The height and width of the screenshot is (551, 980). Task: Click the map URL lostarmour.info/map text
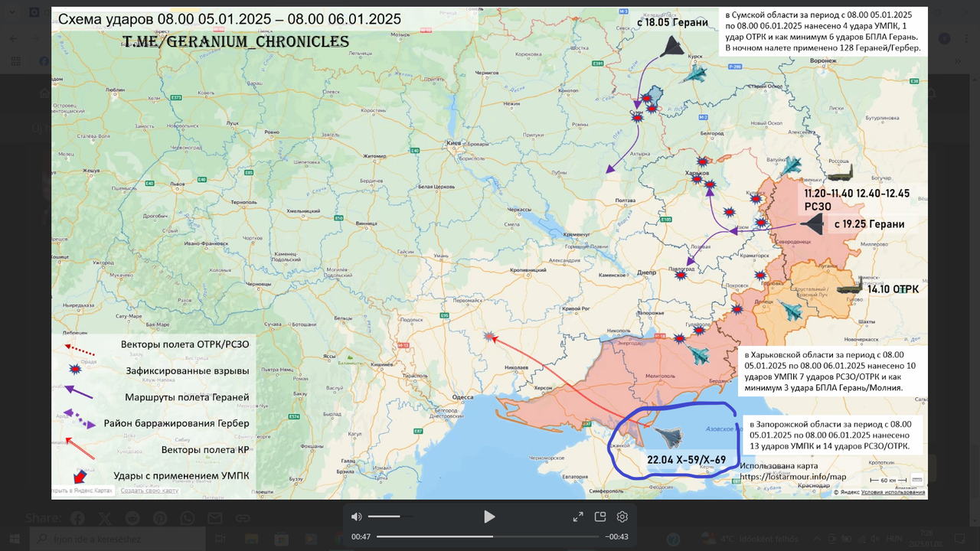(x=792, y=476)
